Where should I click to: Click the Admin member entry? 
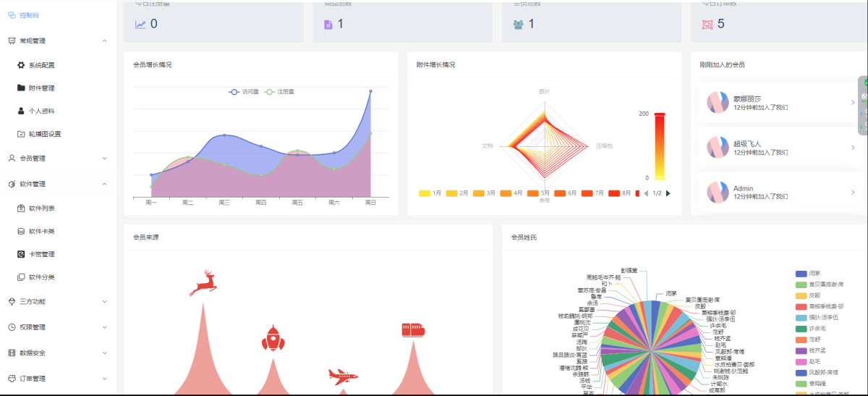tap(780, 193)
